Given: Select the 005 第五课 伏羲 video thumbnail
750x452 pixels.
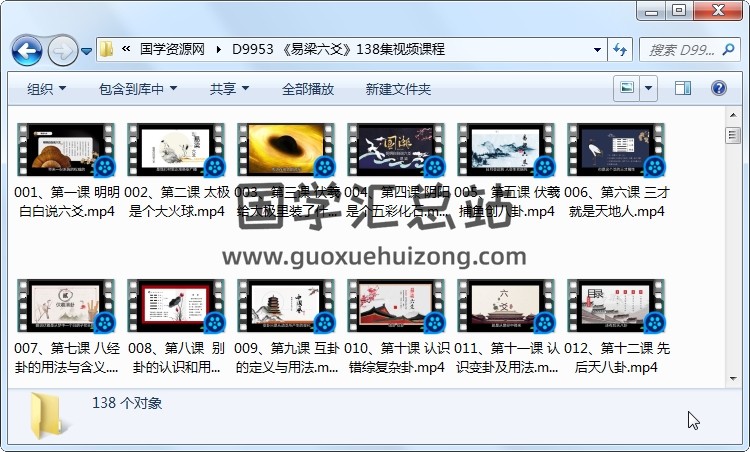Looking at the screenshot, I should point(507,150).
